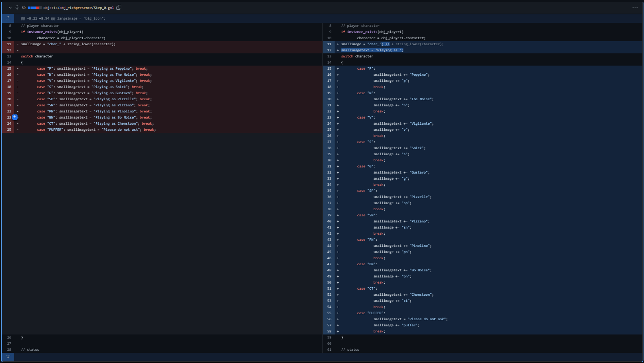Select removed line number 11 on left
This screenshot has width=644, height=363.
tap(9, 44)
